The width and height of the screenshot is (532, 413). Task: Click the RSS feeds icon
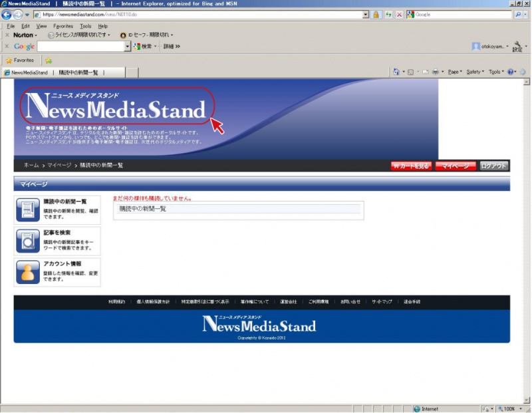click(x=410, y=72)
